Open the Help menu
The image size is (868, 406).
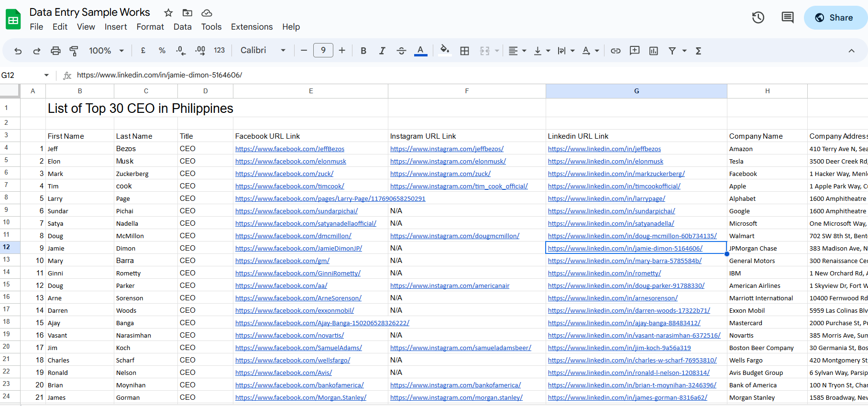tap(291, 27)
